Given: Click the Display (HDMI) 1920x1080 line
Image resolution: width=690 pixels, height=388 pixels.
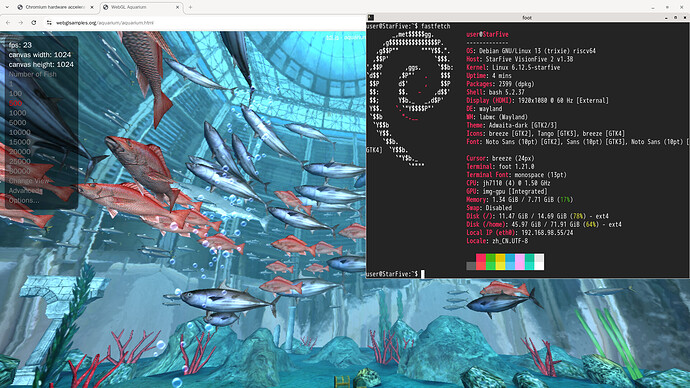Looking at the screenshot, I should click(537, 101).
